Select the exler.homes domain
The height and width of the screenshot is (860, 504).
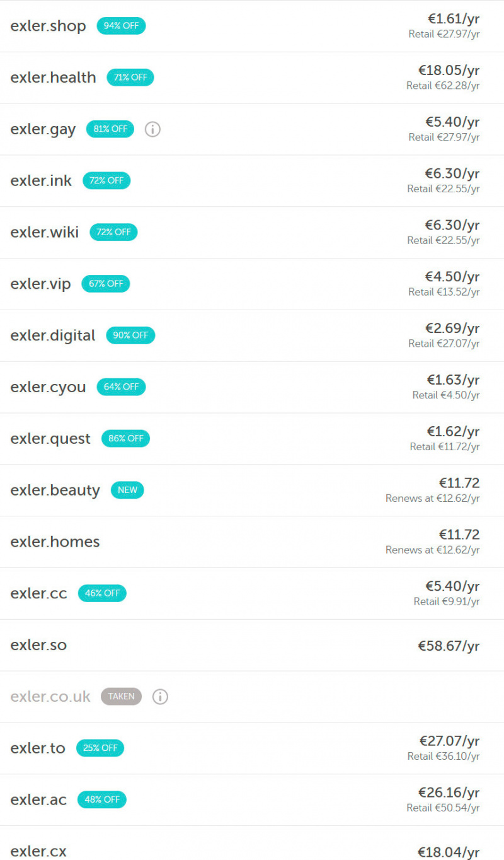coord(55,542)
